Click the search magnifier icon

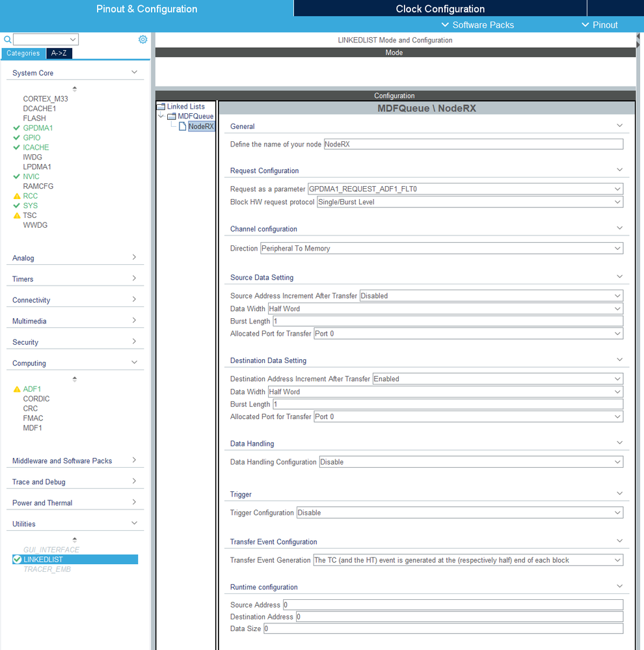coord(7,40)
